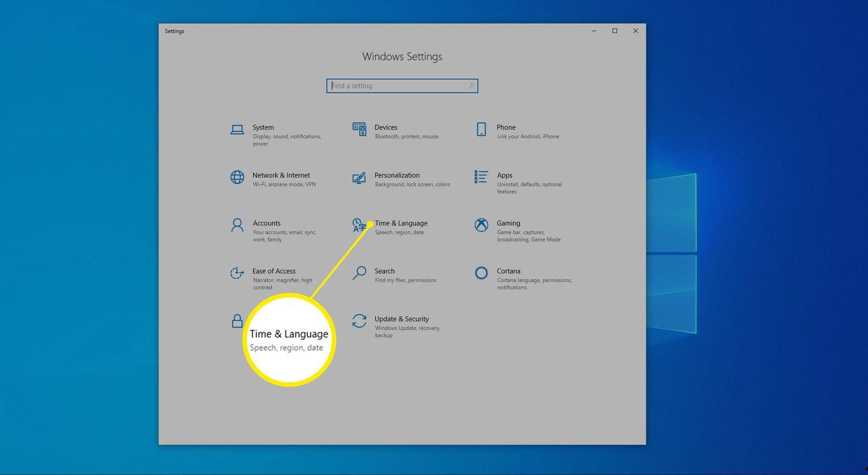
Task: Click the Settings window title
Action: pos(175,31)
